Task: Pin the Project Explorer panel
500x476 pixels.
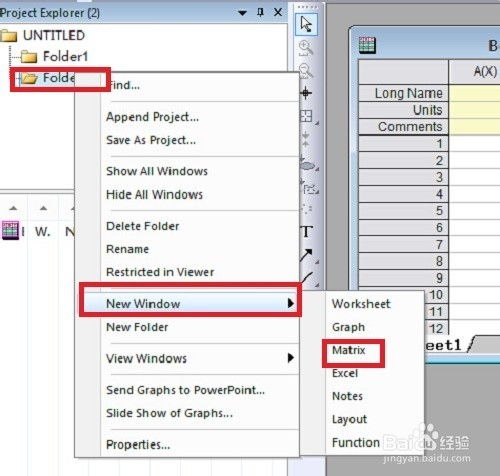Action: (260, 13)
